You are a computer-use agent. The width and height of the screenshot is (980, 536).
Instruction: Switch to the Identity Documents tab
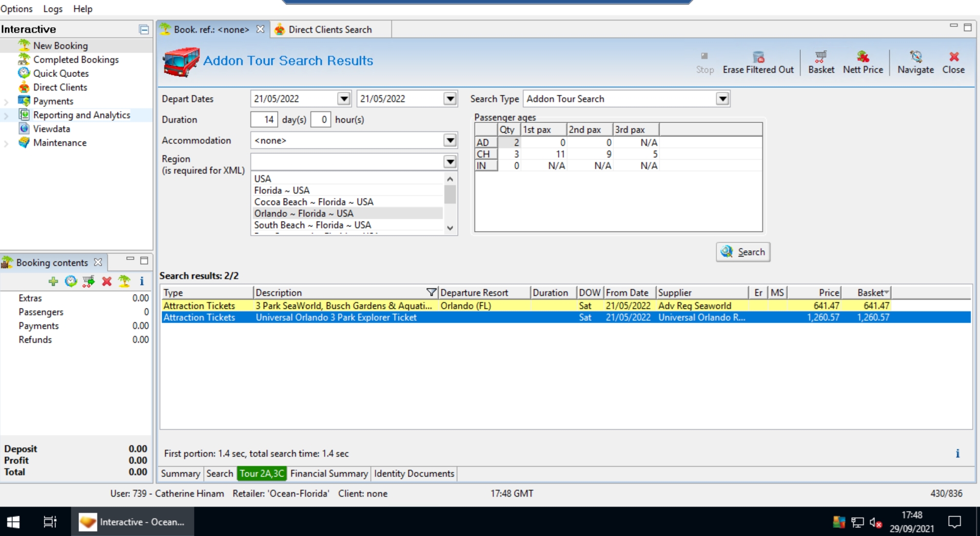(x=414, y=473)
